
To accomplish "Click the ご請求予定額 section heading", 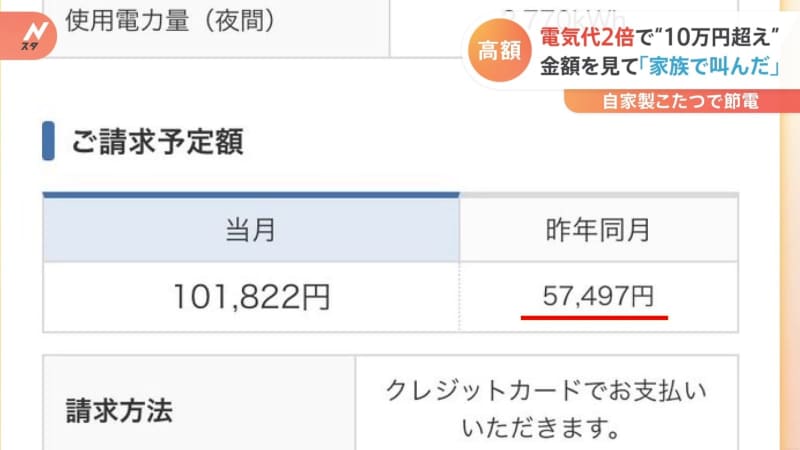I will (x=157, y=141).
